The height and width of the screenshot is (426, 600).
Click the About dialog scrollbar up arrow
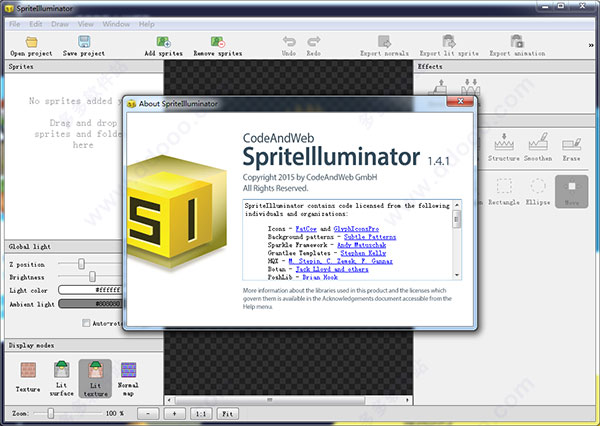(457, 206)
